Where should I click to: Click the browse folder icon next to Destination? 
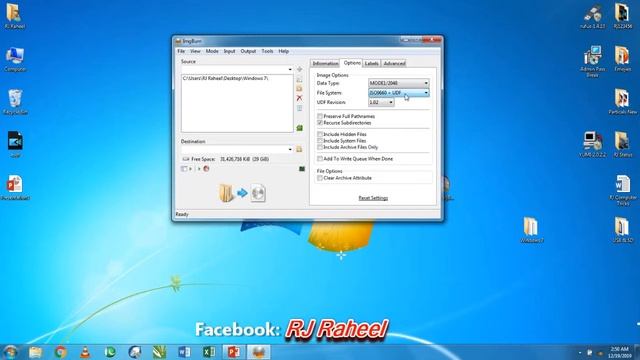coord(299,149)
